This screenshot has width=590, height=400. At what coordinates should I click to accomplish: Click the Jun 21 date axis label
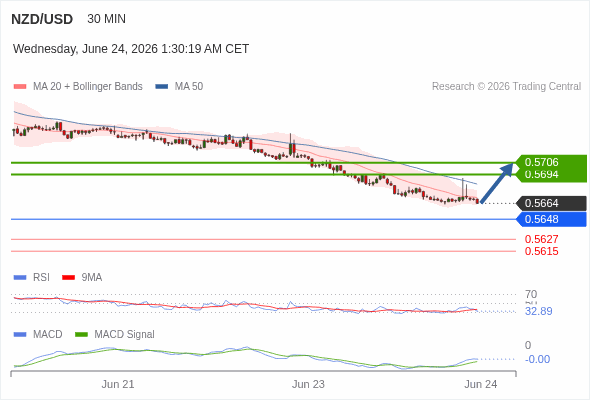(x=118, y=384)
